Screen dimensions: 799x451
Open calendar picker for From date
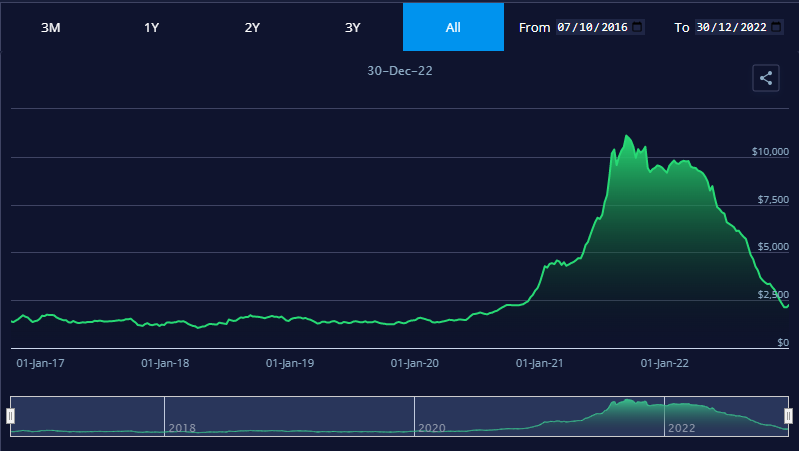tap(637, 26)
